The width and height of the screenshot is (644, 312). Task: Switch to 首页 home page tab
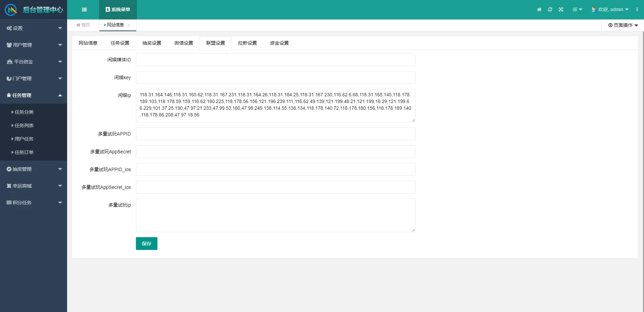pyautogui.click(x=83, y=25)
